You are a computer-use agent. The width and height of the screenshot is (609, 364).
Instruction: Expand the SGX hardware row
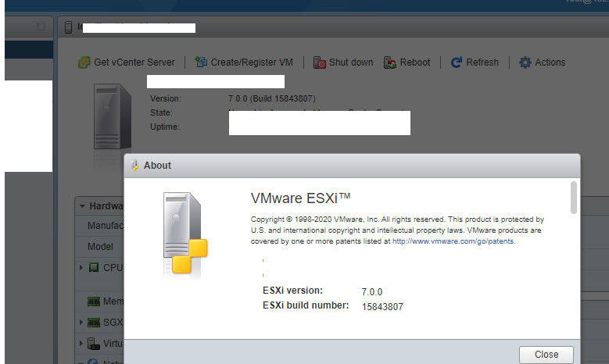point(82,322)
